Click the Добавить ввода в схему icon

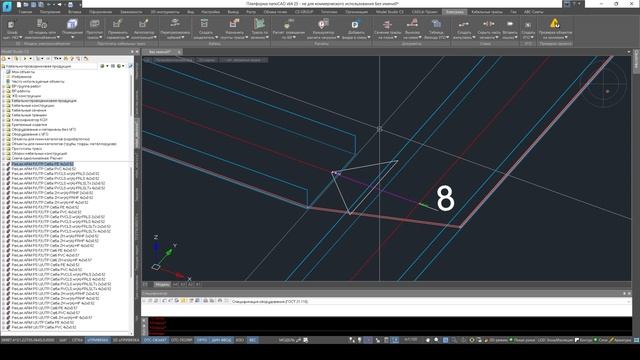click(355, 24)
